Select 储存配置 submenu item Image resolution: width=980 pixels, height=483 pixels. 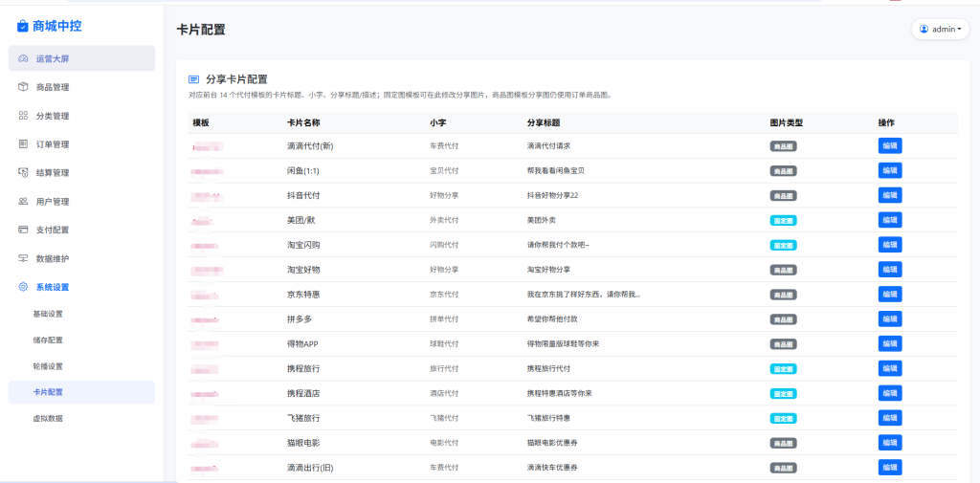coord(48,340)
